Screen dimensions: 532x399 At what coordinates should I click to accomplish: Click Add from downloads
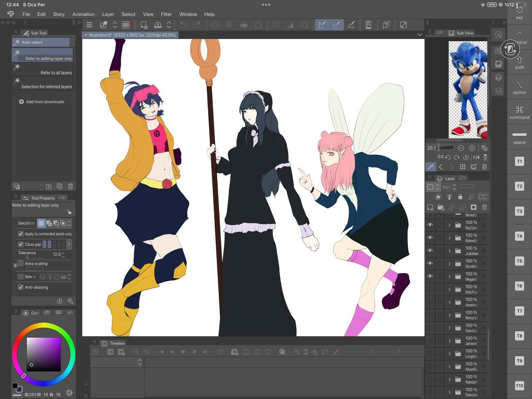pos(42,102)
